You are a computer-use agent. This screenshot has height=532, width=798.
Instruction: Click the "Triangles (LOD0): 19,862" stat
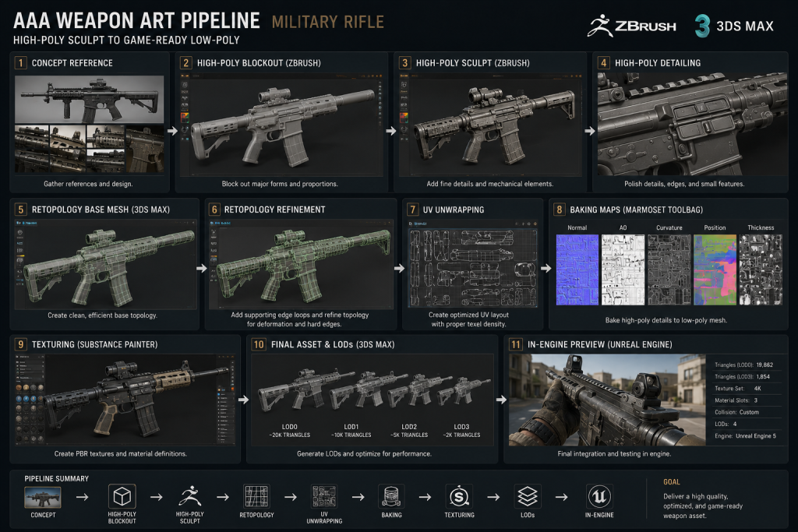(743, 365)
